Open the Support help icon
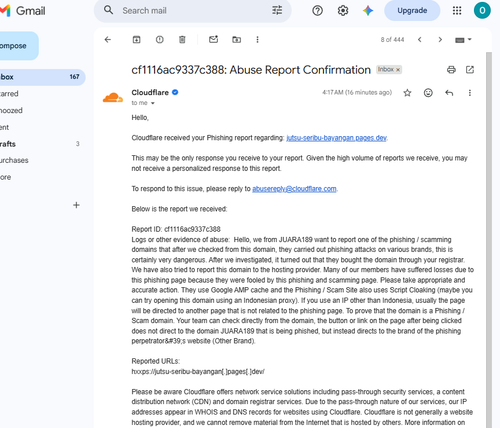The height and width of the screenshot is (428, 500). (317, 11)
